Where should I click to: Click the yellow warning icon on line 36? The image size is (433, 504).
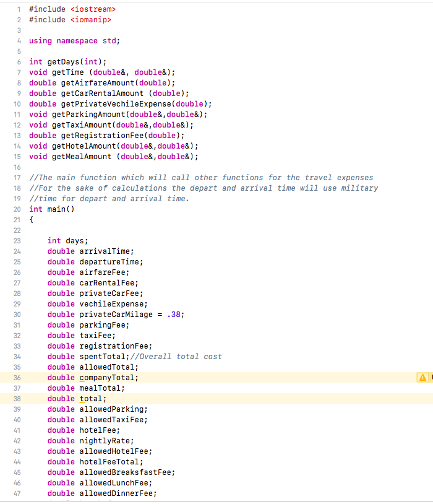[422, 377]
